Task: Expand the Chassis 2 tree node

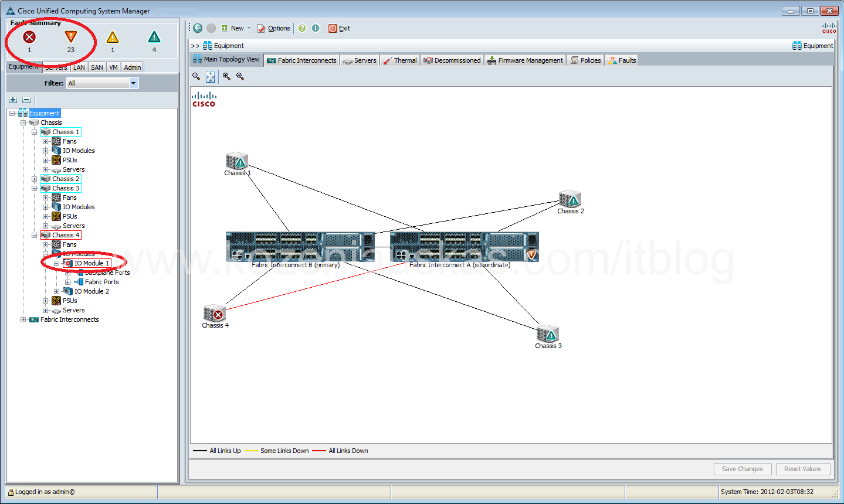Action: click(35, 179)
